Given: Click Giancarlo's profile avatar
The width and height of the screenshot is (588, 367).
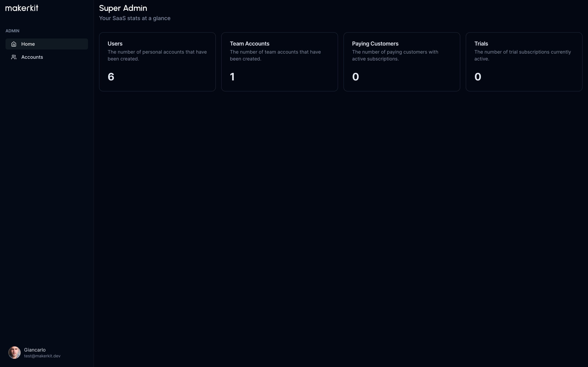Looking at the screenshot, I should [x=14, y=352].
